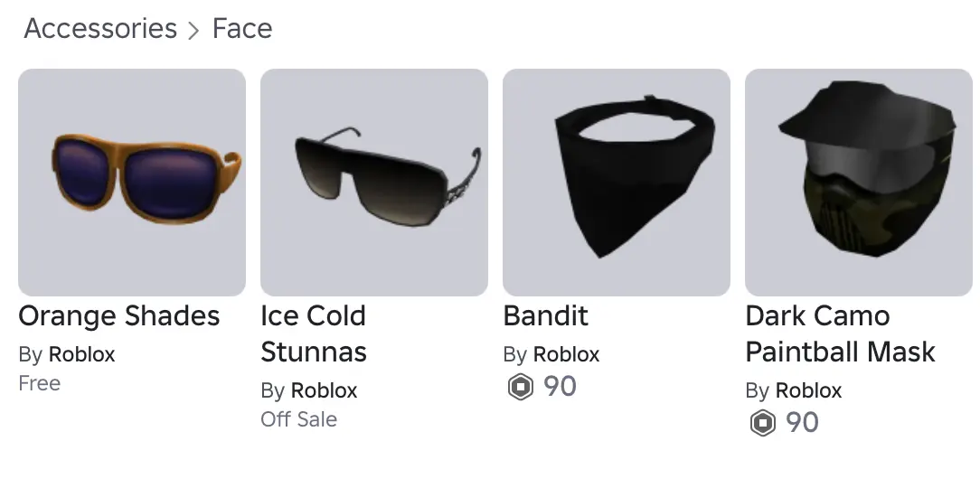The height and width of the screenshot is (488, 980).
Task: Click the Accessories breadcrumb link
Action: (100, 29)
